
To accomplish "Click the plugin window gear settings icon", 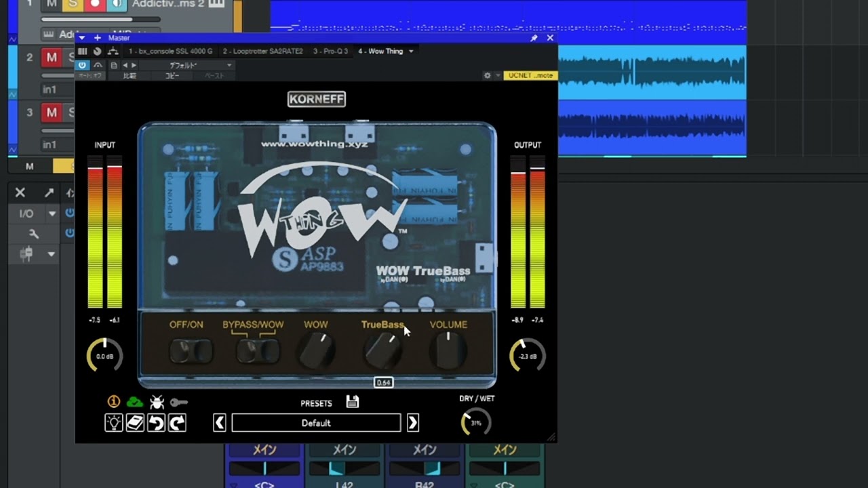I will coord(487,75).
